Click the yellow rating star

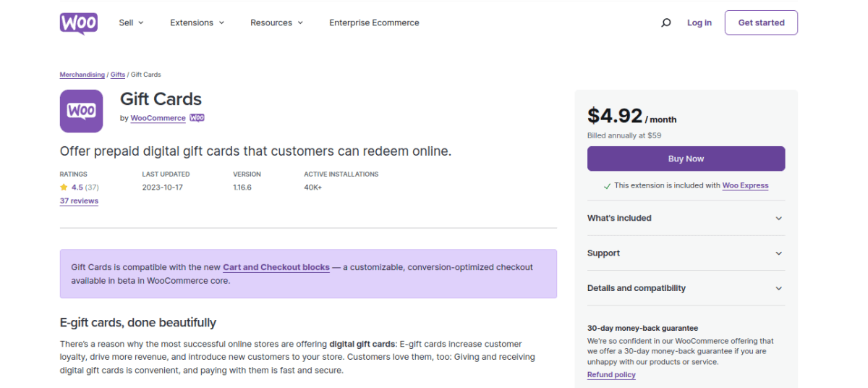coord(64,187)
